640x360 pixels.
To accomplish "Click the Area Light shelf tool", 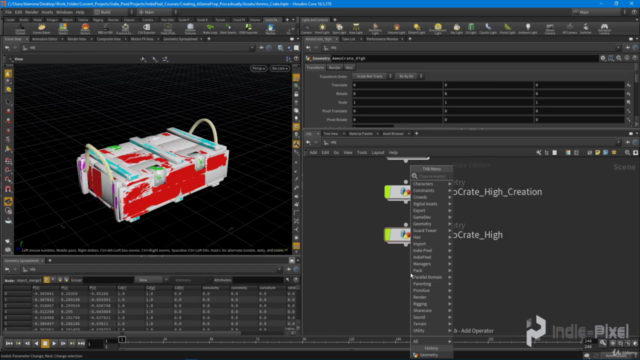I will point(356,29).
